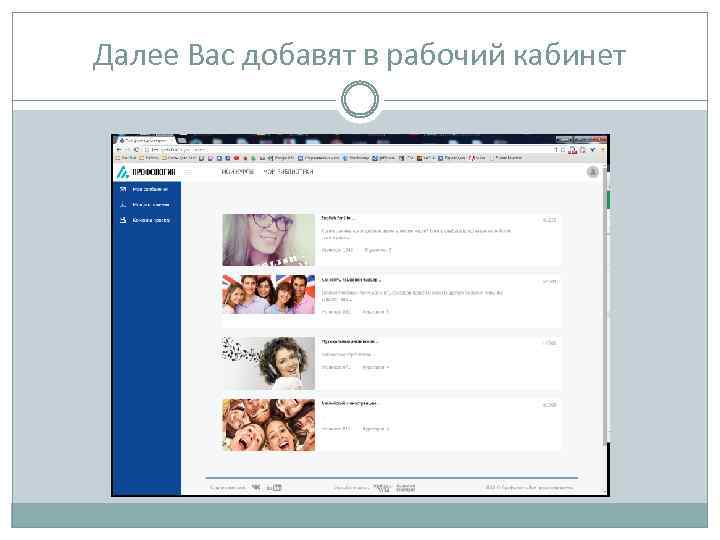Click the second sidebar item's person icon

click(123, 205)
